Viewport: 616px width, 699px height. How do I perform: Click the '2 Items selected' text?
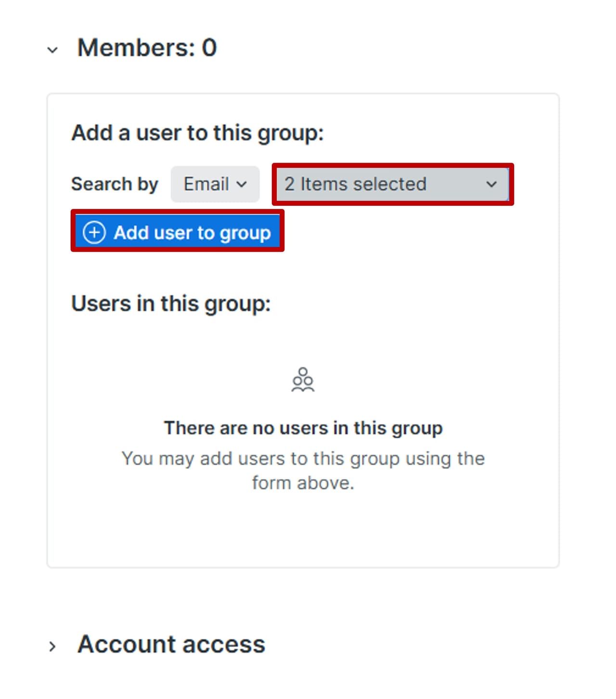(355, 184)
